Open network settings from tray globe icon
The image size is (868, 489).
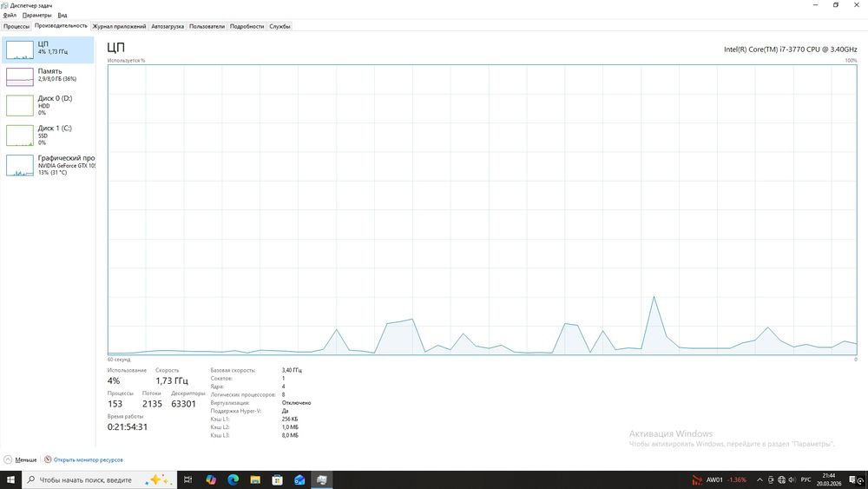point(782,479)
